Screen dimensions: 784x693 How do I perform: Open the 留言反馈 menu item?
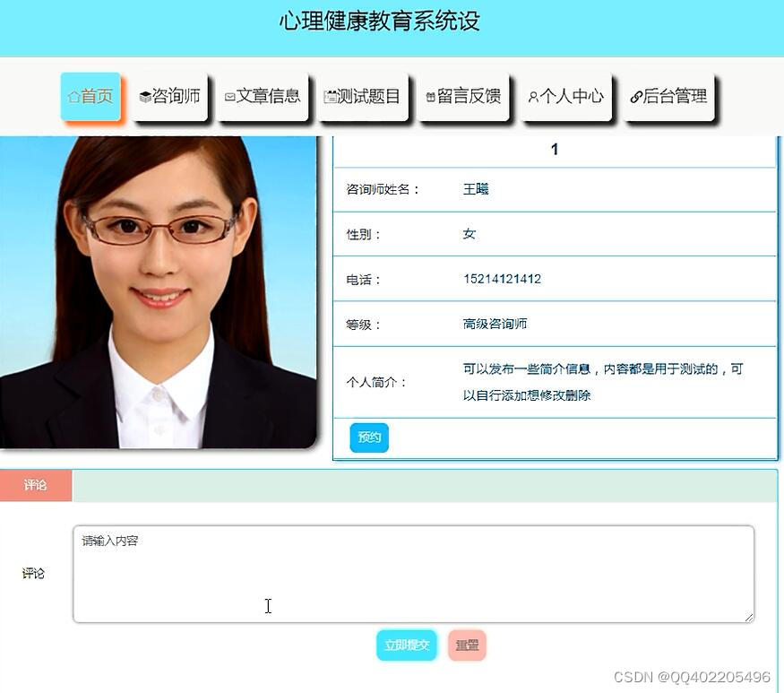click(x=463, y=96)
